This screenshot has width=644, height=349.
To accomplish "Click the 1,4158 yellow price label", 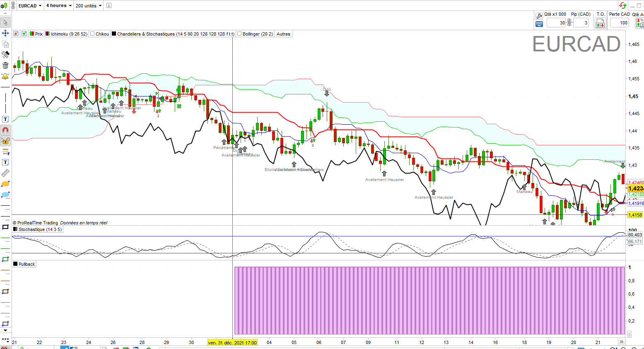I will click(635, 215).
